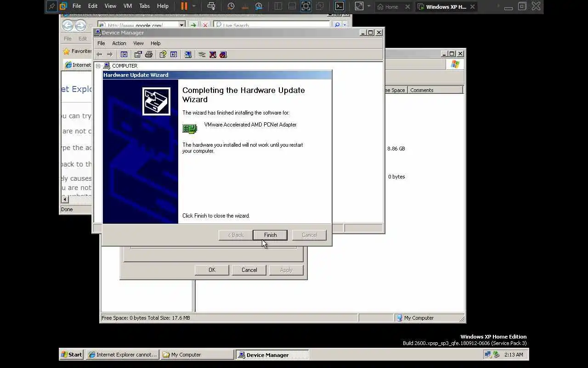Click VMware pin toolbar icon
The height and width of the screenshot is (368, 588).
pyautogui.click(x=51, y=6)
